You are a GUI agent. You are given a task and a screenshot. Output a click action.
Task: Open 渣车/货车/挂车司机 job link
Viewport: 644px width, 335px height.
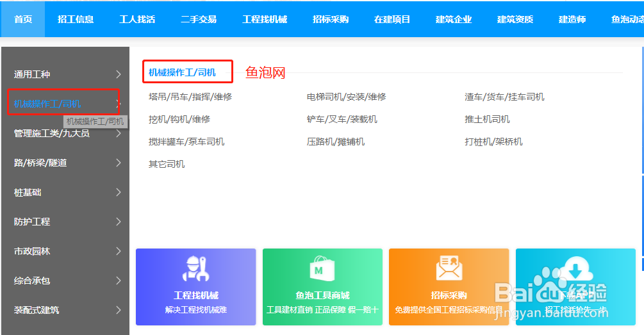(x=504, y=97)
